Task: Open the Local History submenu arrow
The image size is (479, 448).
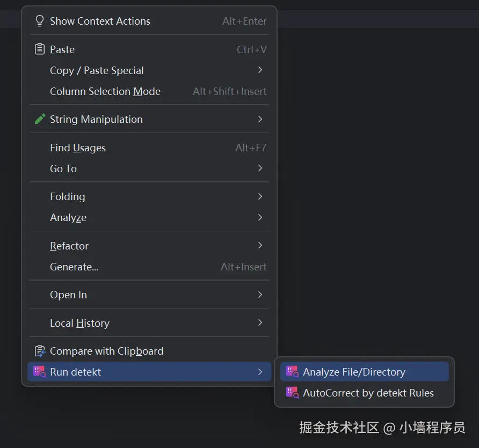Action: 260,323
